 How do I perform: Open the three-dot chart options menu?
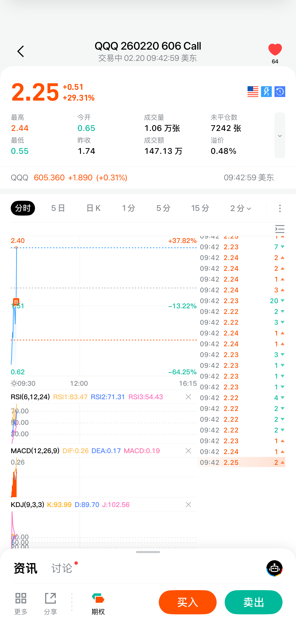click(280, 208)
